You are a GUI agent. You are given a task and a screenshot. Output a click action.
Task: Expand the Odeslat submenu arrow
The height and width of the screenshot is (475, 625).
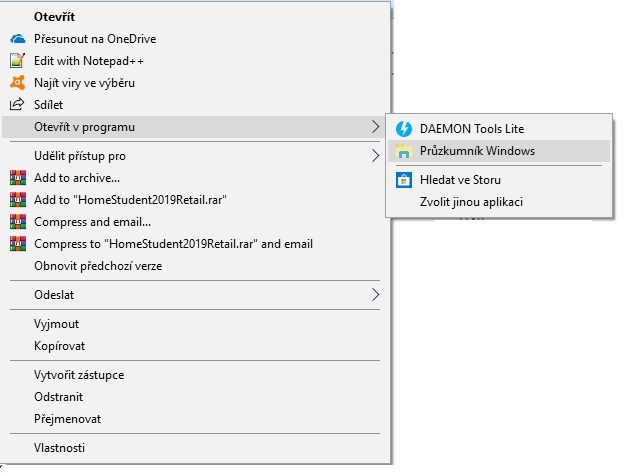[375, 295]
